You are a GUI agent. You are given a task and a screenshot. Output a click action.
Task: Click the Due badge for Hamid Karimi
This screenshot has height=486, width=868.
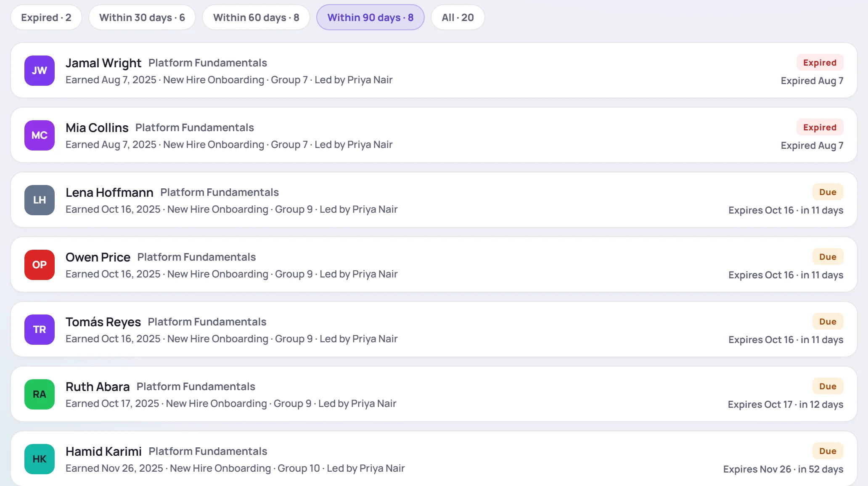pos(828,451)
